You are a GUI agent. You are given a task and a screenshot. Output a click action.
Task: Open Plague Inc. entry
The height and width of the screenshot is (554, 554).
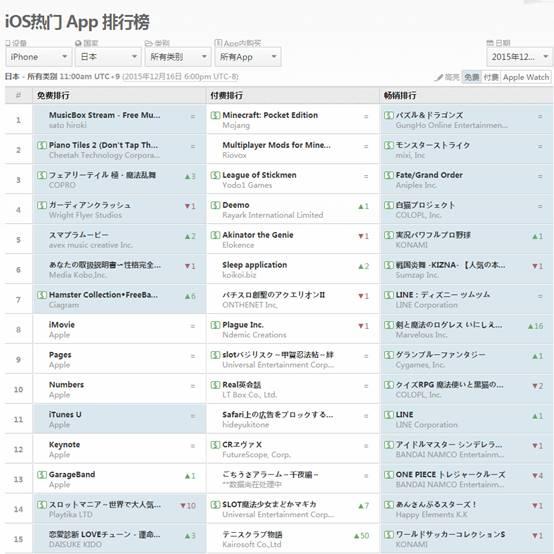coord(243,325)
